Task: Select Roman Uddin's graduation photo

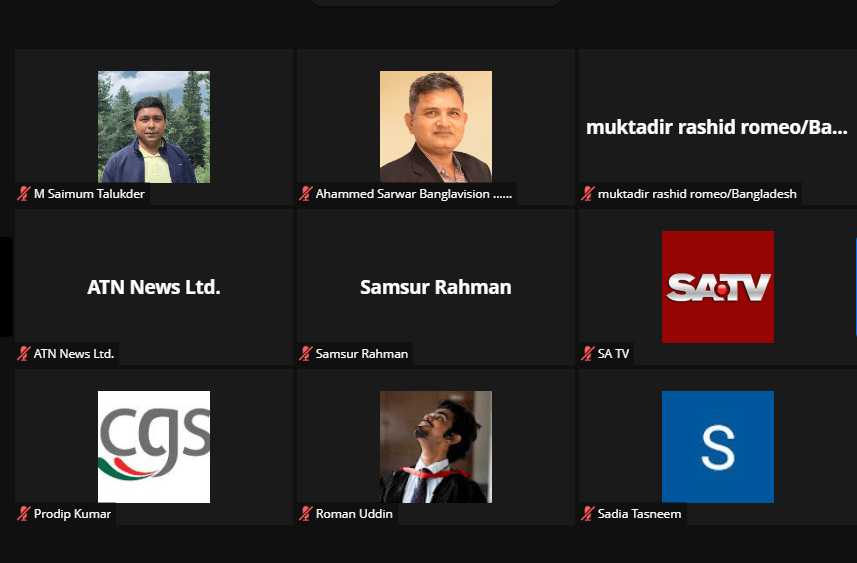Action: click(436, 447)
